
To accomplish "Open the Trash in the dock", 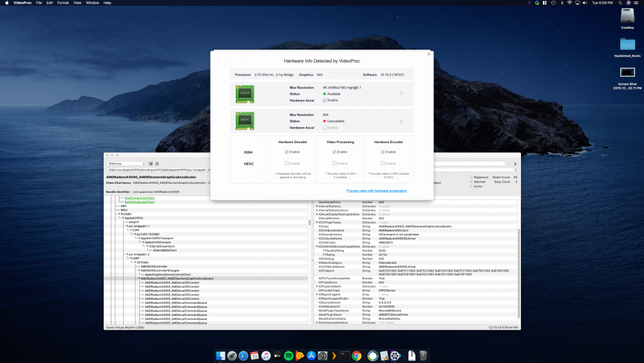I will click(424, 356).
